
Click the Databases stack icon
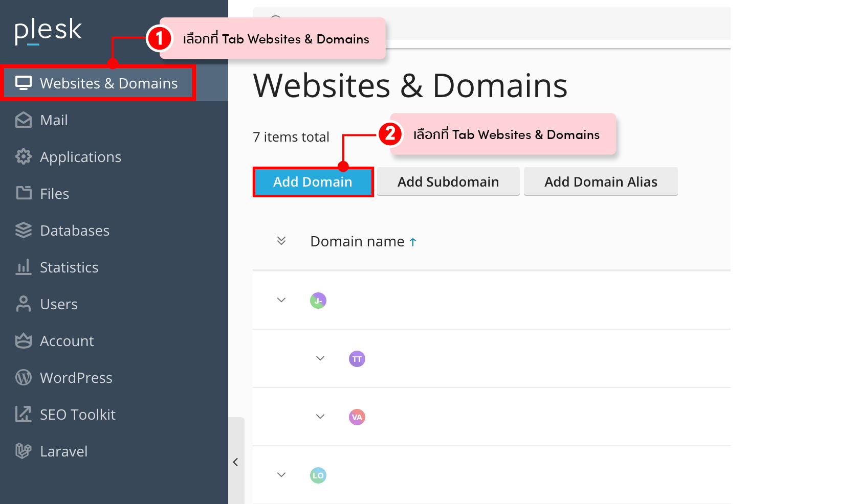pyautogui.click(x=24, y=230)
